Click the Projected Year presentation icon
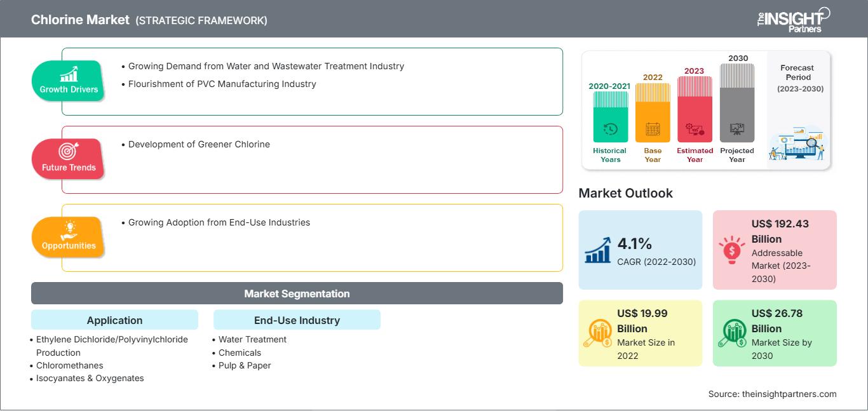This screenshot has width=868, height=411. [737, 129]
